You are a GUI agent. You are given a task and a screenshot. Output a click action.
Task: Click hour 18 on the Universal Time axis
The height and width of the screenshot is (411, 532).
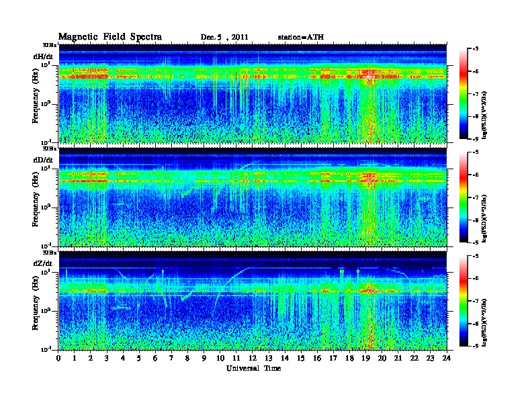click(349, 359)
